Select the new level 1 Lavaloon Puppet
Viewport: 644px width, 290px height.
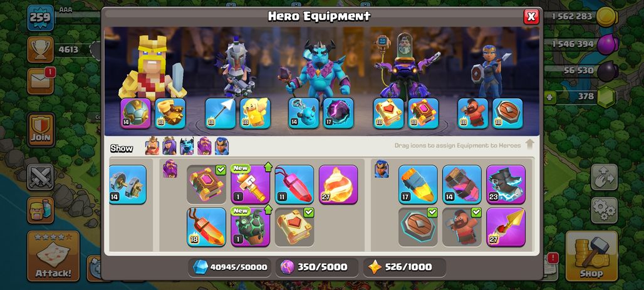(x=250, y=227)
